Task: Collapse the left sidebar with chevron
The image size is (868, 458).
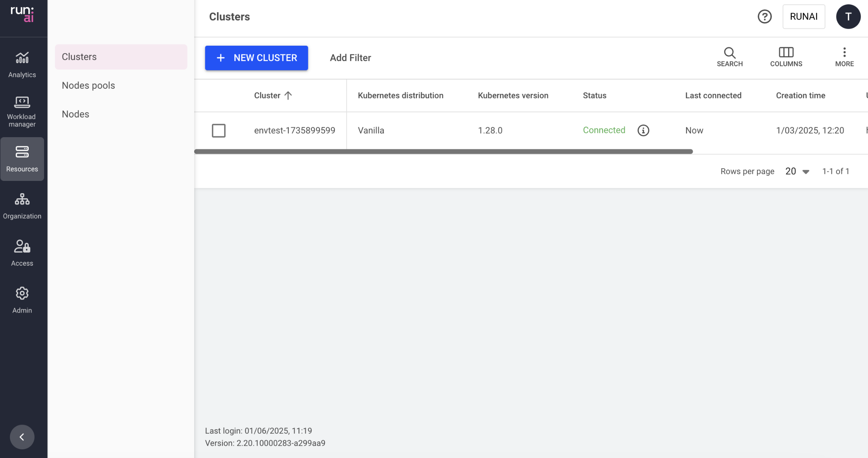Action: pyautogui.click(x=22, y=437)
